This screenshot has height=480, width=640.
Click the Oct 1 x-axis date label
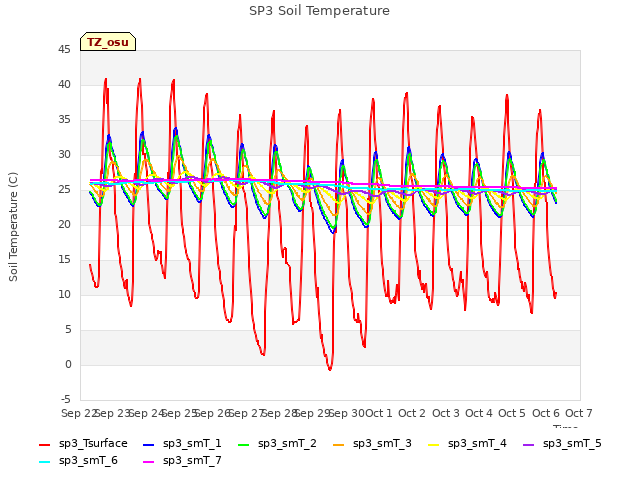click(x=379, y=413)
